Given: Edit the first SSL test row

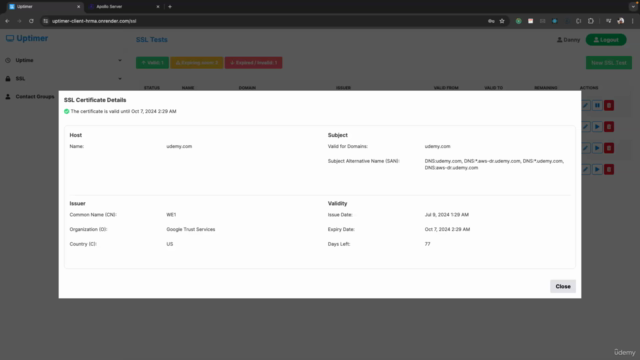Looking at the screenshot, I should (586, 105).
